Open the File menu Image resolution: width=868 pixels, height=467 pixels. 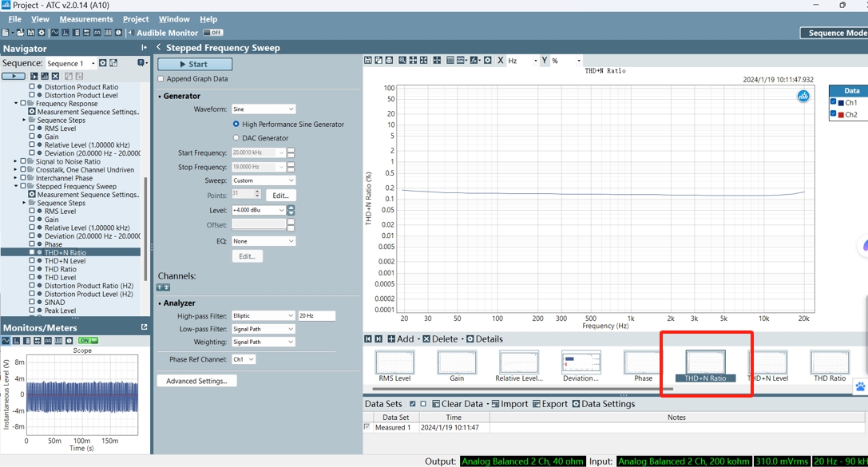click(15, 19)
